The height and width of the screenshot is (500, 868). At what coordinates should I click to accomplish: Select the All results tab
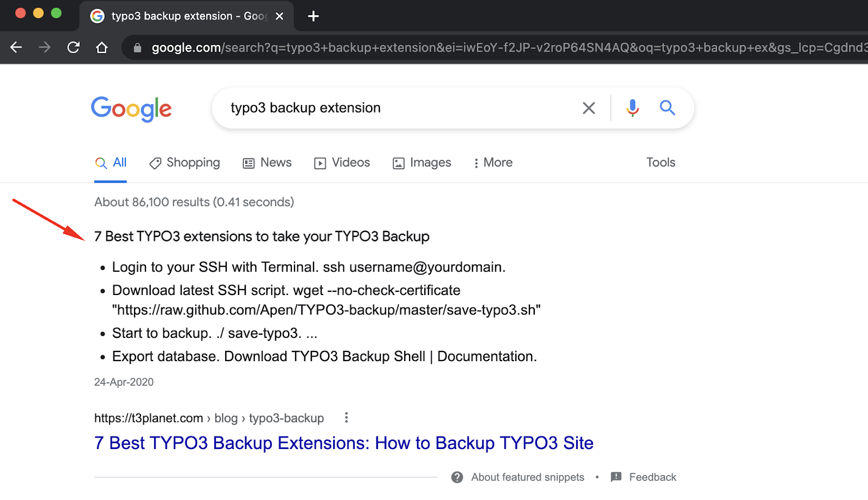click(x=117, y=162)
